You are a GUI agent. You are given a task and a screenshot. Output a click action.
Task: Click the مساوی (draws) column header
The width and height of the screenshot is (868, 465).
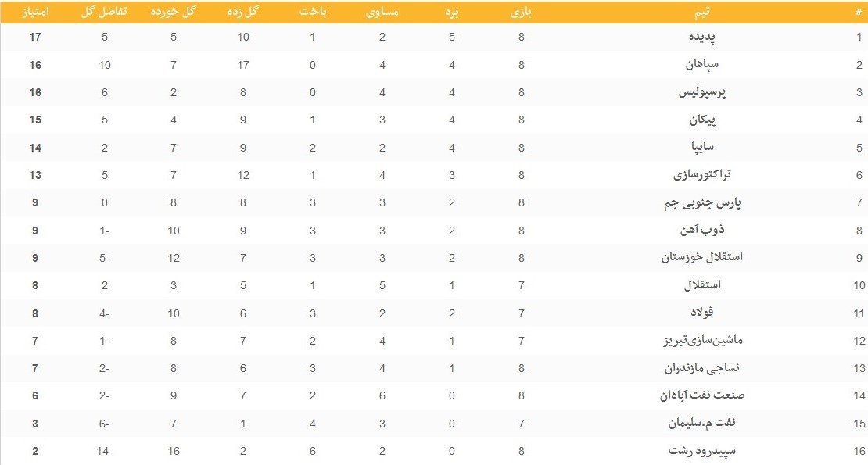(x=382, y=13)
